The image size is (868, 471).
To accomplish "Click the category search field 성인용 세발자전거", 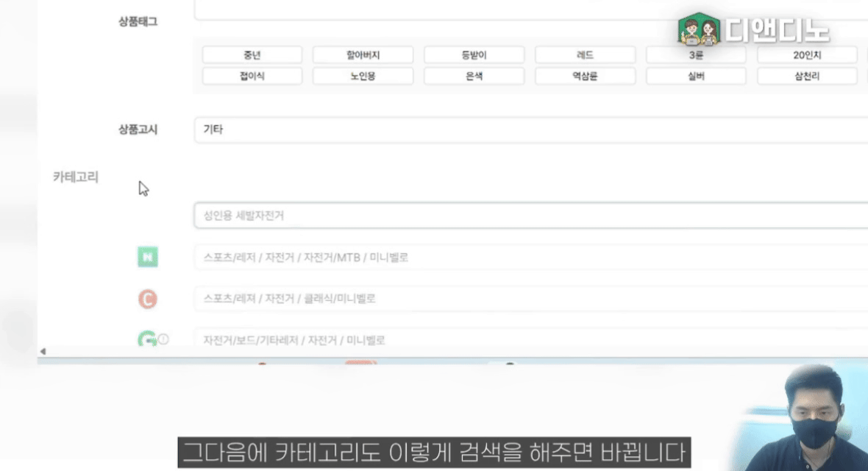I will 530,216.
